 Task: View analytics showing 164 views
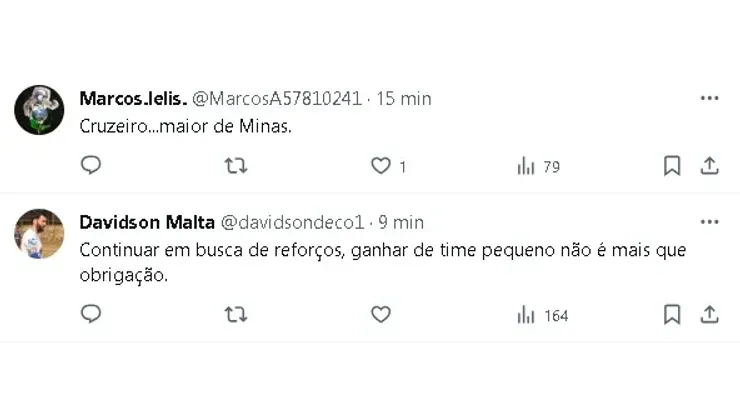click(542, 315)
